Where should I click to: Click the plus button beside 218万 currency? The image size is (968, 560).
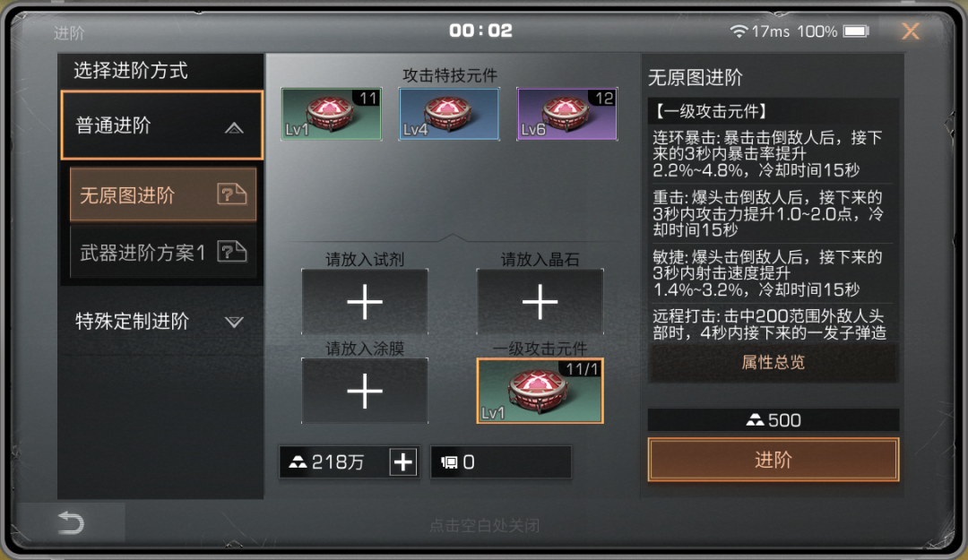(403, 462)
